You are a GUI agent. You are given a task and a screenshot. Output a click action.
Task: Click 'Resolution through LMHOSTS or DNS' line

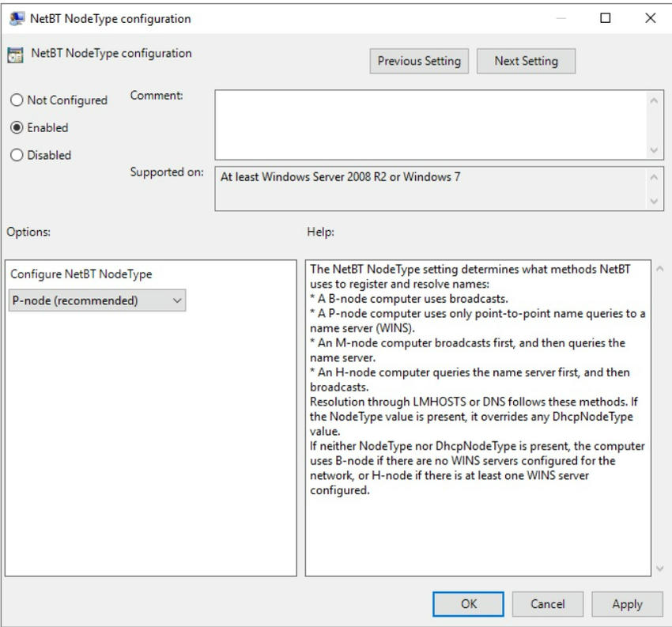474,402
